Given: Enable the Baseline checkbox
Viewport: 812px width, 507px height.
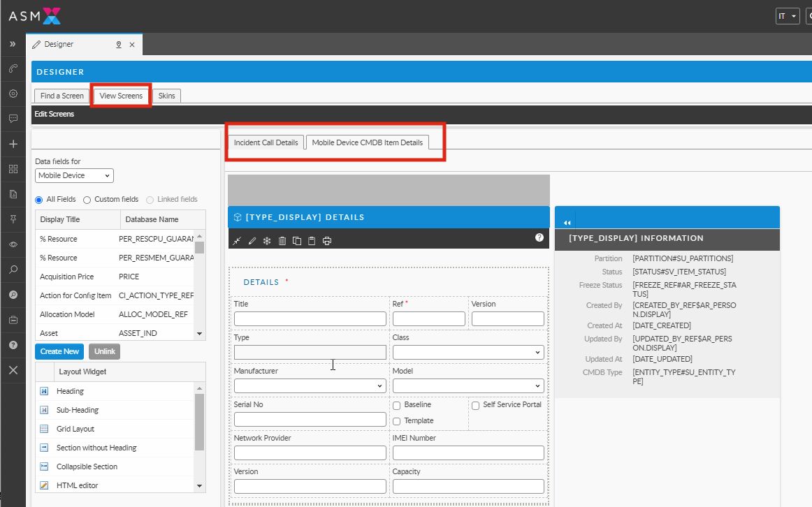Looking at the screenshot, I should [397, 405].
